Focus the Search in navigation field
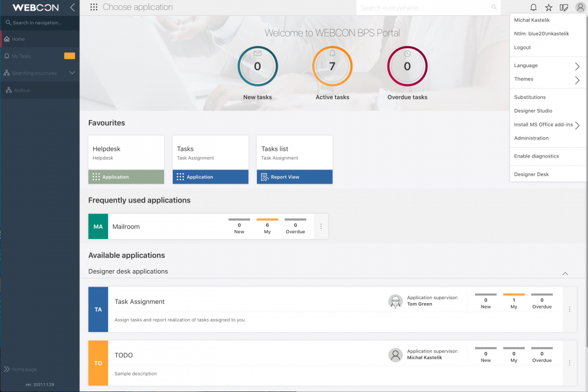 (40, 22)
